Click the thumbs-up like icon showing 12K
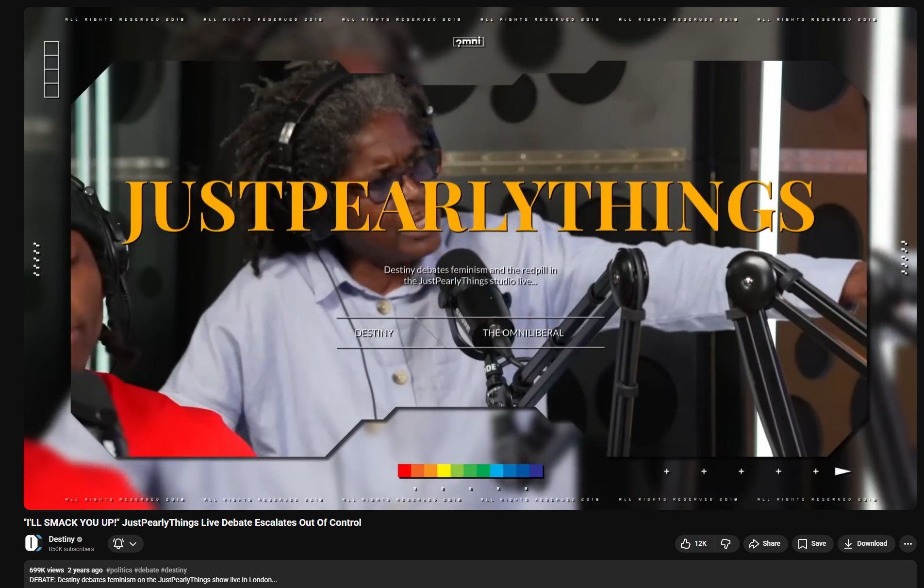The height and width of the screenshot is (588, 924). [x=687, y=543]
